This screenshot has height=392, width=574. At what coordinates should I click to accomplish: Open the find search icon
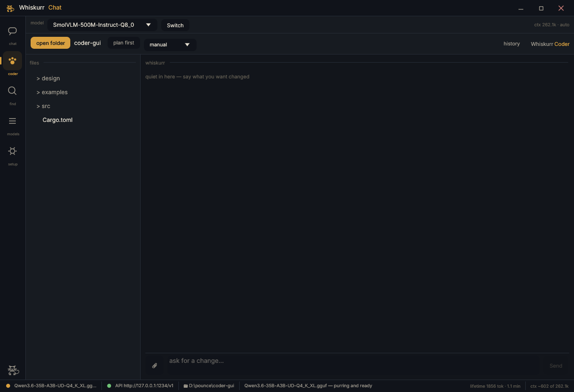coord(12,91)
